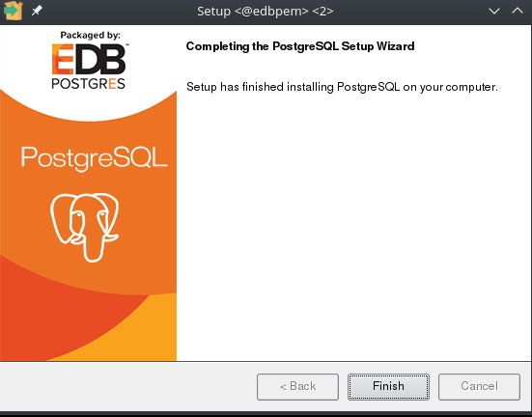Click the Finish button
The width and height of the screenshot is (532, 417).
point(388,387)
